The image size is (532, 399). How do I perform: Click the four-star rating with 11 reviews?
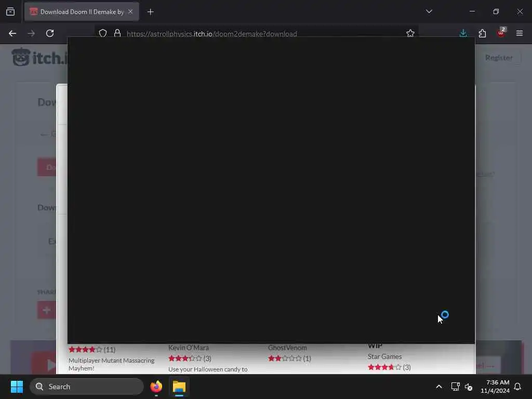92,350
